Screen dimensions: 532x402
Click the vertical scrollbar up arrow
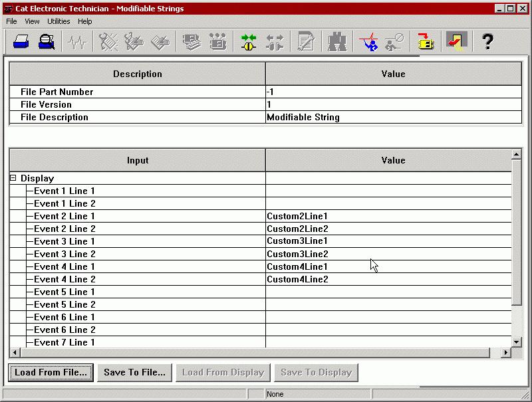(x=517, y=155)
